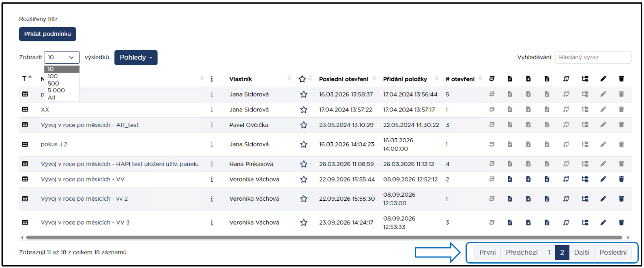Toggle the favorite star on the XX row
The width and height of the screenshot is (644, 268).
[303, 109]
